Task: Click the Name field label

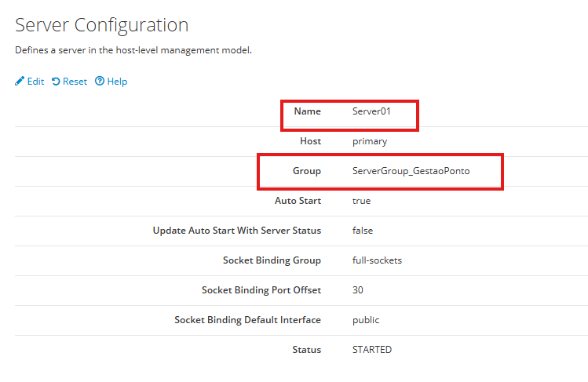Action: point(307,111)
